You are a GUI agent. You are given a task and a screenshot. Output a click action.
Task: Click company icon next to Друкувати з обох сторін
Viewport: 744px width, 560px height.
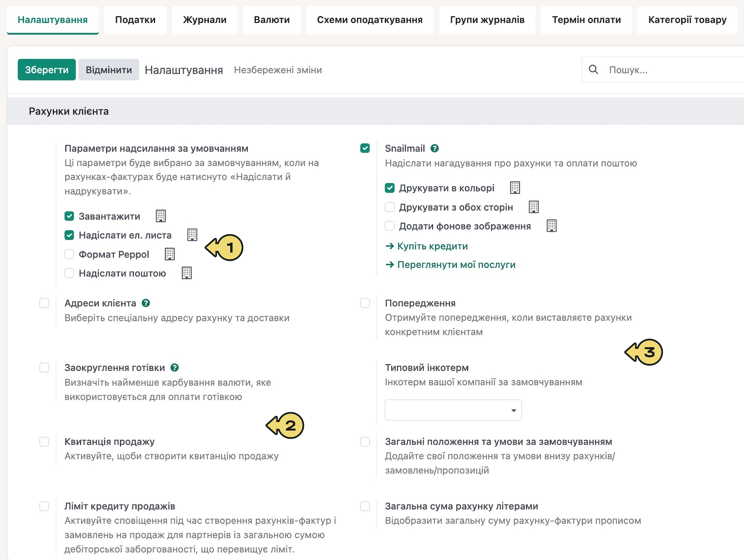[x=534, y=207]
